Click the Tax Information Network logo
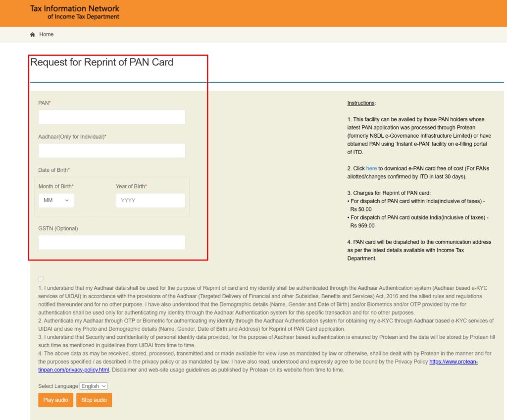 tap(75, 12)
